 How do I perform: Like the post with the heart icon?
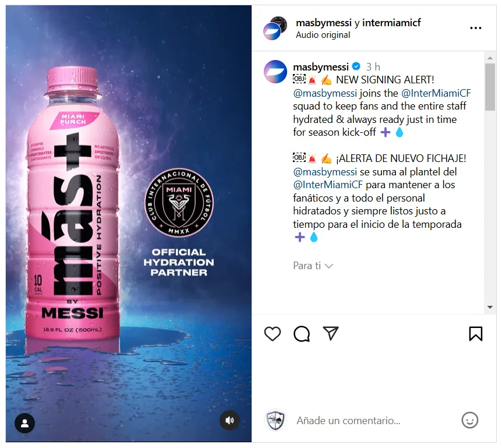coord(273,334)
